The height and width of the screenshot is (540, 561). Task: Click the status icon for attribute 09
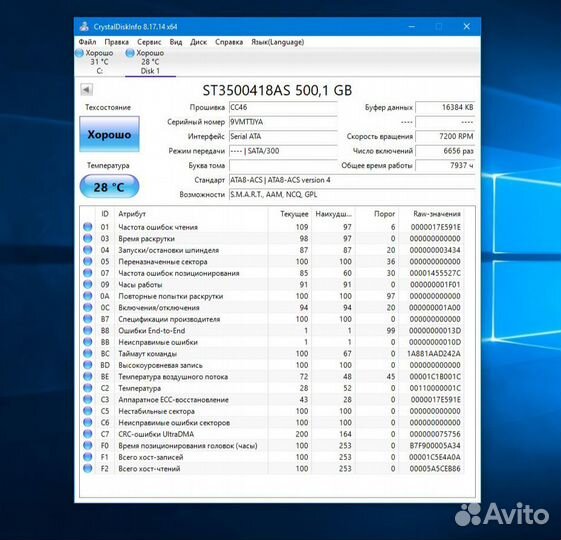pos(88,284)
